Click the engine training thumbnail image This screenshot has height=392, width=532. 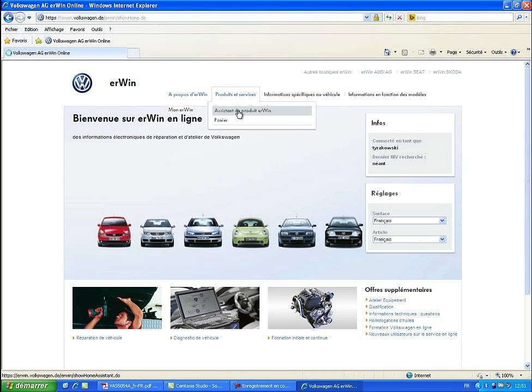pos(312,308)
